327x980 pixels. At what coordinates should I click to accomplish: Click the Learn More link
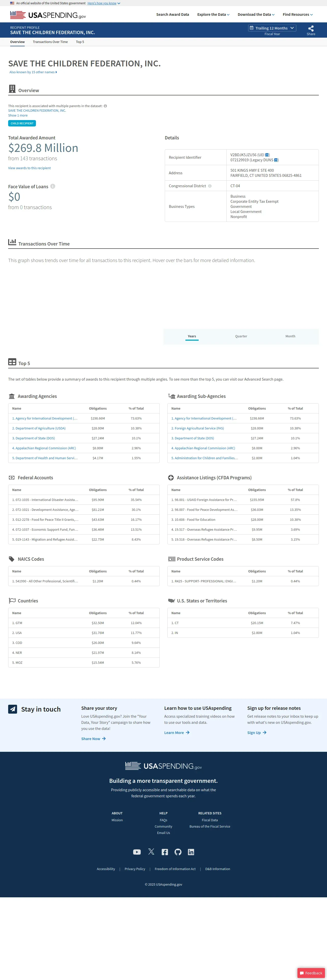pos(177,733)
